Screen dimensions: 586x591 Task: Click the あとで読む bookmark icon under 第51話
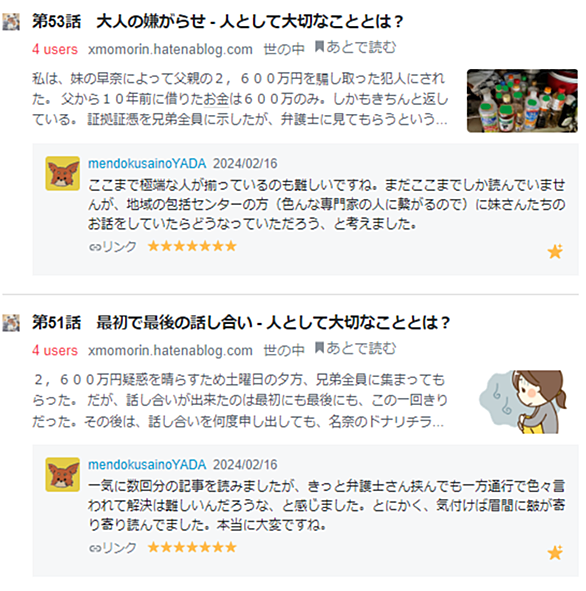(319, 348)
